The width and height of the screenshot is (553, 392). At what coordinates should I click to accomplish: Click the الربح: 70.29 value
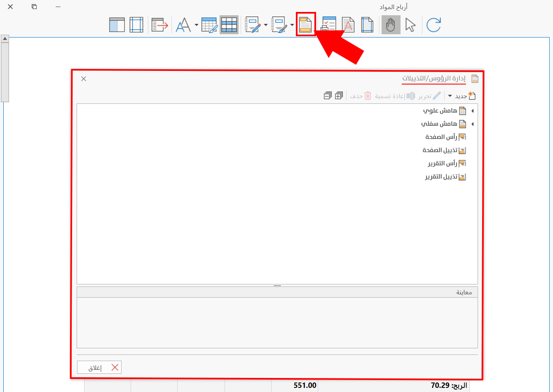[449, 385]
